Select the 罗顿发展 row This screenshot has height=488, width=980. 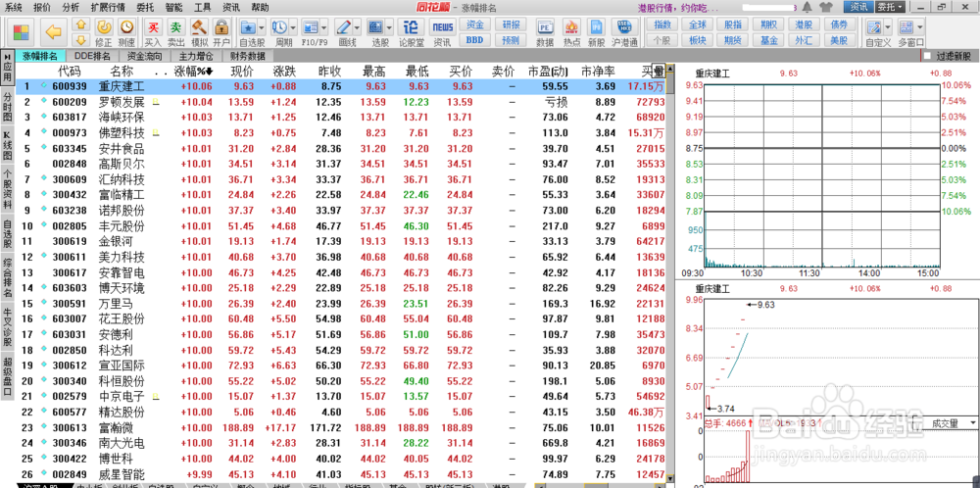point(341,101)
